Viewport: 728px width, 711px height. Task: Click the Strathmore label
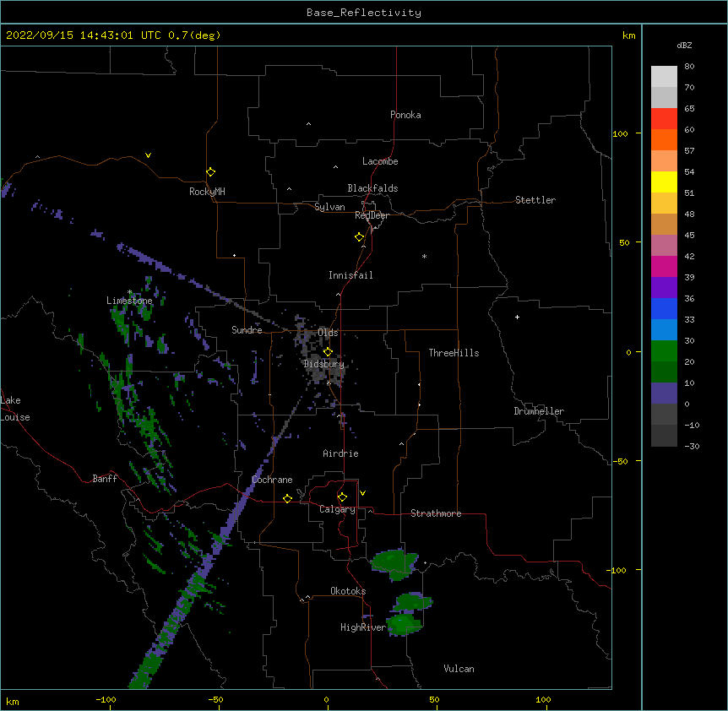tap(436, 513)
